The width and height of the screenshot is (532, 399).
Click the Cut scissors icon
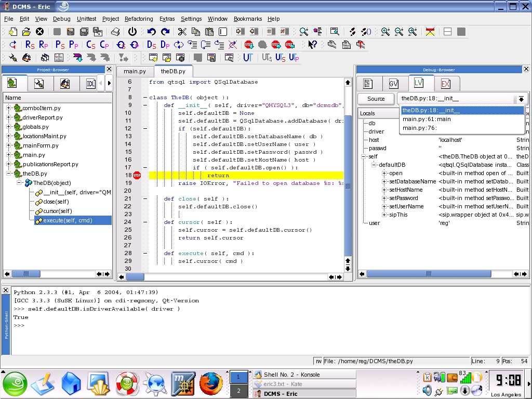point(182,32)
